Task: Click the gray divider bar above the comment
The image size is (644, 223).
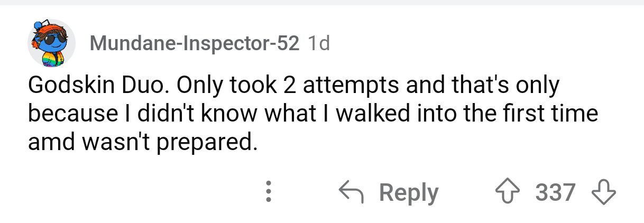Action: [322, 3]
